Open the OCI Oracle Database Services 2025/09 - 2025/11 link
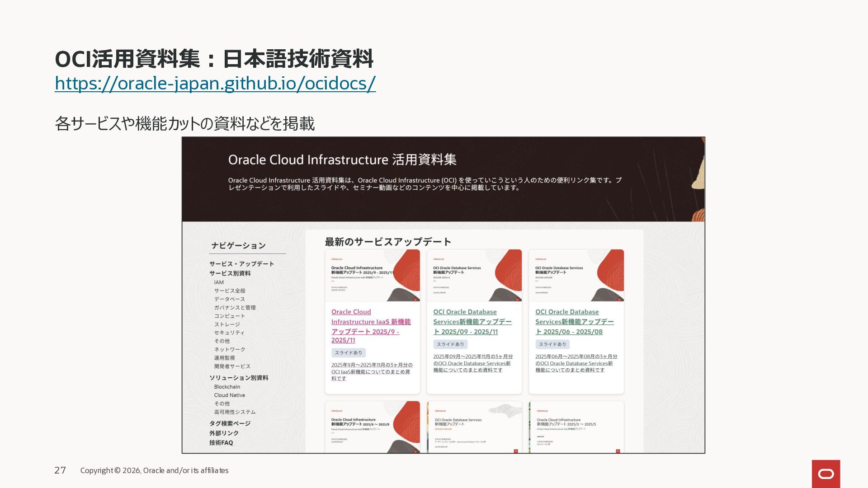This screenshot has height=488, width=868. click(472, 322)
